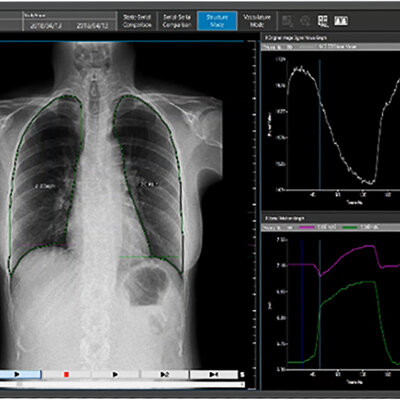Click the magenta legend swatch in motion graph
Screen dimensions: 400x400
click(307, 227)
